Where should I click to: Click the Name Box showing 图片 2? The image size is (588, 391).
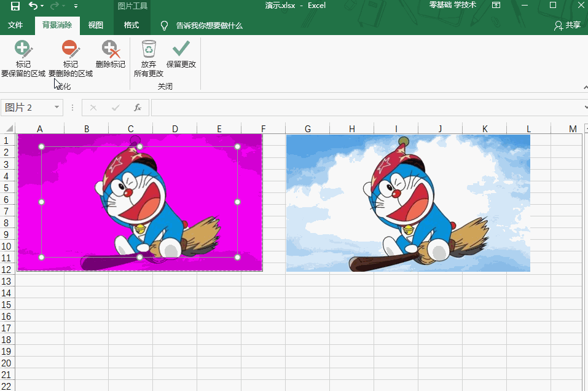(x=27, y=108)
